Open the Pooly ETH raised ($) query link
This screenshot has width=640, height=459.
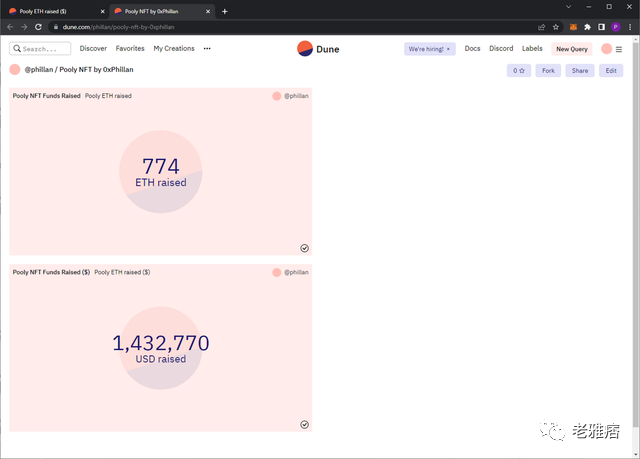[122, 272]
